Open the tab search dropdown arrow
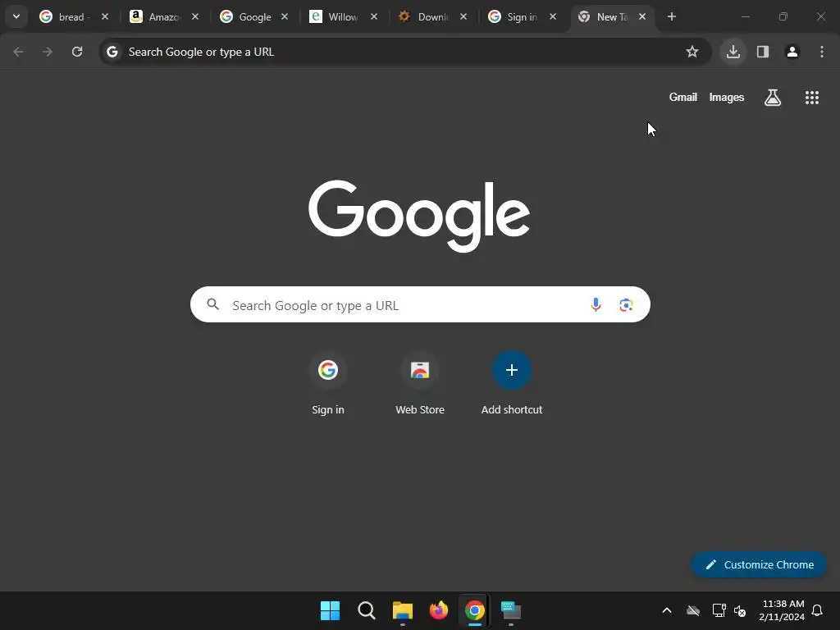 pos(16,16)
